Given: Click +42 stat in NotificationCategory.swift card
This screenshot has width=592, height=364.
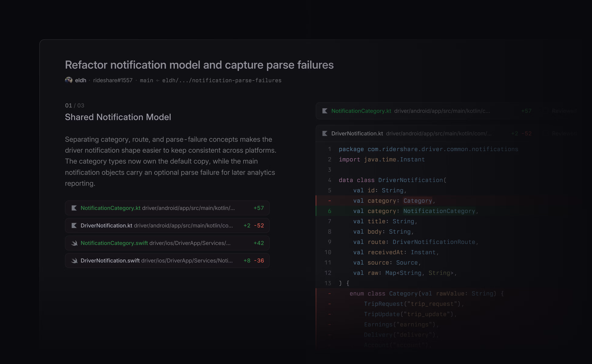Looking at the screenshot, I should pyautogui.click(x=259, y=243).
